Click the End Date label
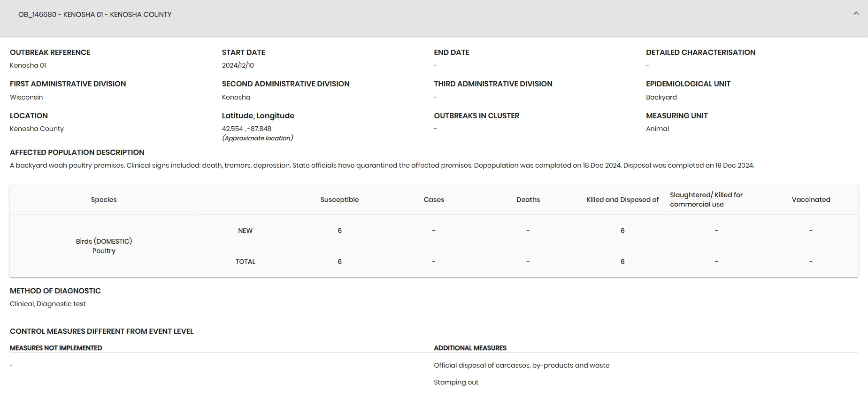 point(452,53)
